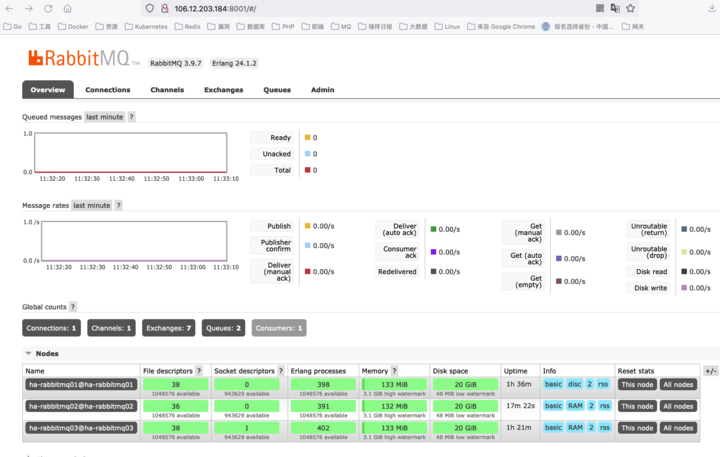Open the Redis bookmark folder
This screenshot has width=720, height=457.
[x=187, y=27]
